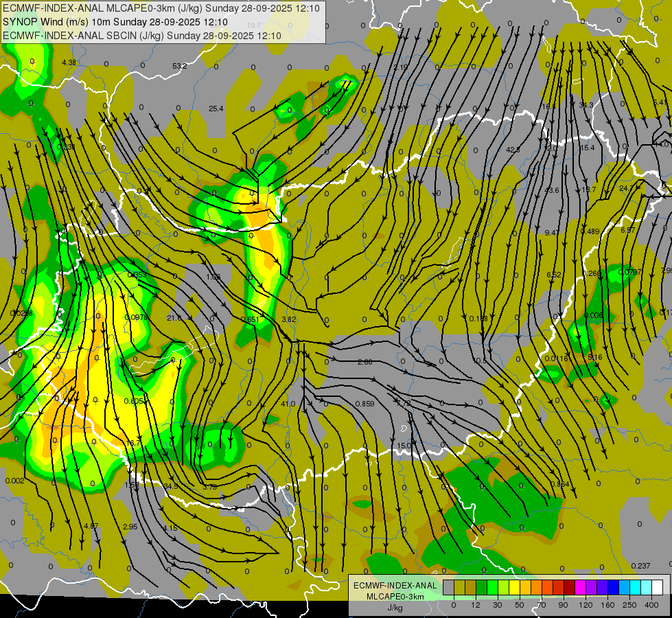Click the map value 0.805

click(133, 401)
